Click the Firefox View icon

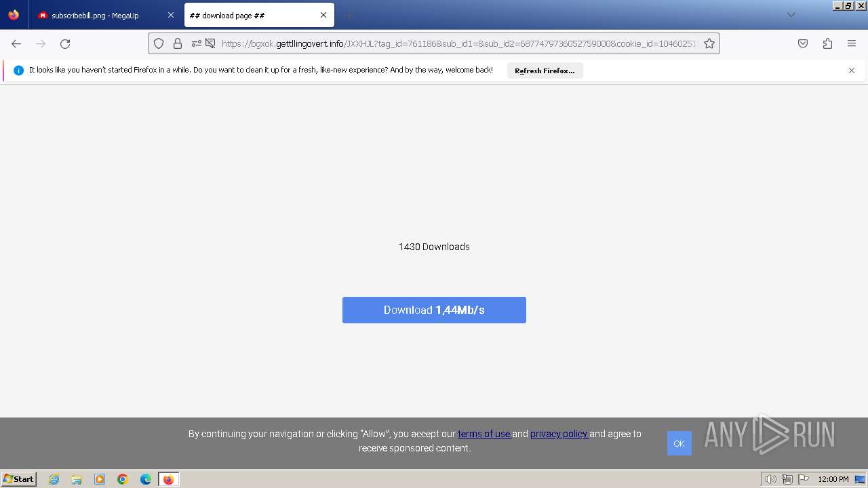[x=14, y=15]
